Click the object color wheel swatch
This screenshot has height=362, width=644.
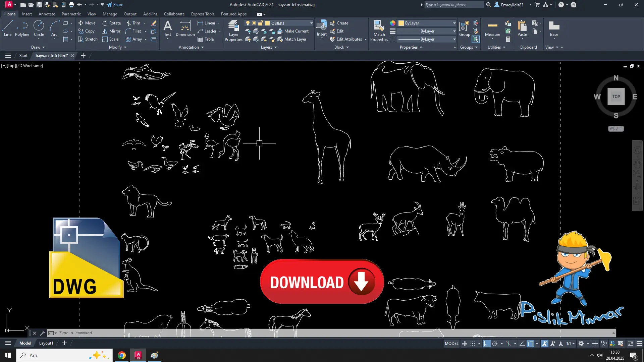392,23
